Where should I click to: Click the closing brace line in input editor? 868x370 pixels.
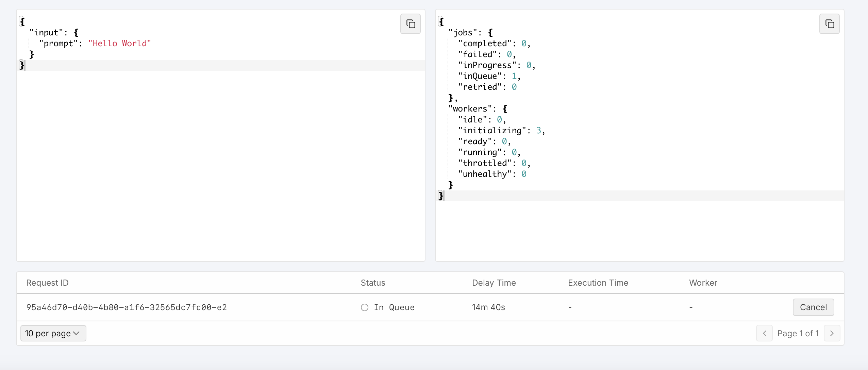pyautogui.click(x=22, y=65)
